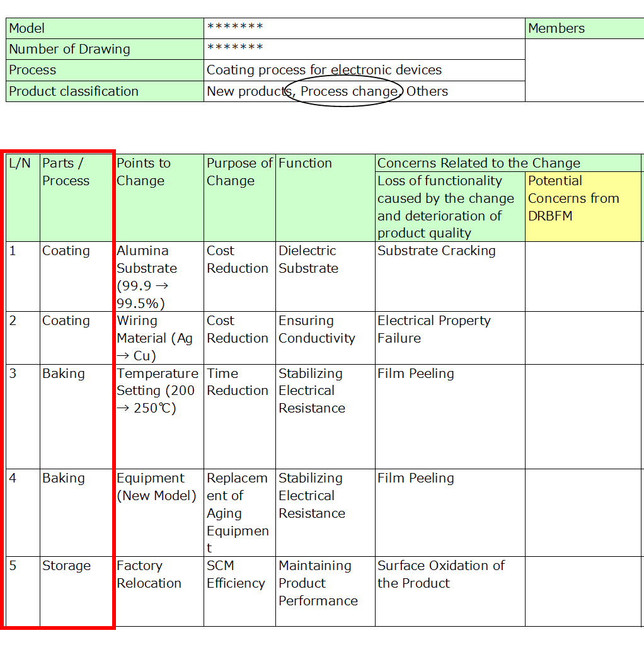Viewport: 644px width, 645px height.
Task: Select 'Concerns Related to the Change' header
Action: pyautogui.click(x=508, y=163)
